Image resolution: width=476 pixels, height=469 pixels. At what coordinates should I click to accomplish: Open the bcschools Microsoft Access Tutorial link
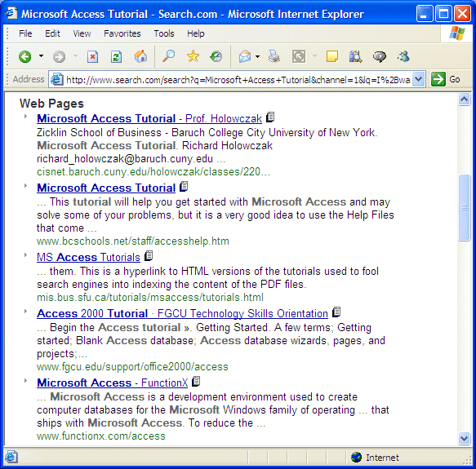click(x=106, y=188)
